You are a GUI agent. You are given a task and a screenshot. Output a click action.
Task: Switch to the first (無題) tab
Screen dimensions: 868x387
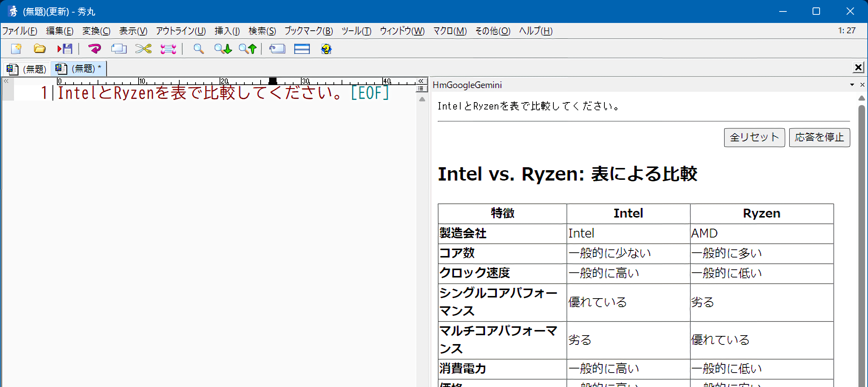coord(27,69)
